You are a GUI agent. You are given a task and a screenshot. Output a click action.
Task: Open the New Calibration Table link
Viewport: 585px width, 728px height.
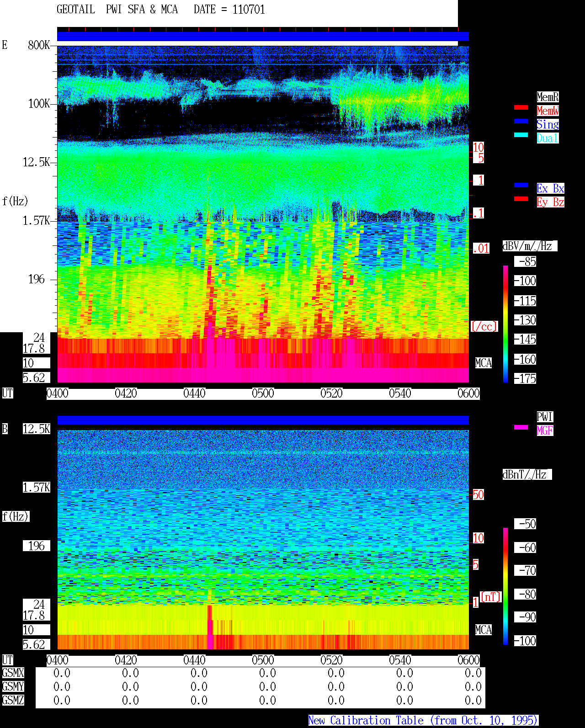(423, 720)
